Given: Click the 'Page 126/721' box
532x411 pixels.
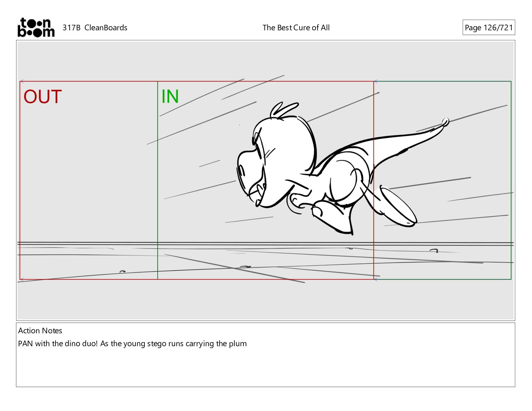Looking at the screenshot, I should pyautogui.click(x=488, y=27).
